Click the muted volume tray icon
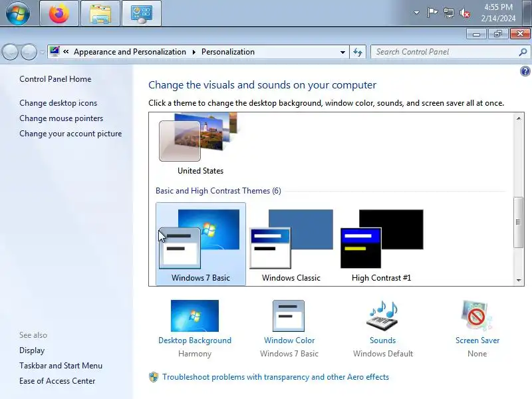 (x=464, y=13)
